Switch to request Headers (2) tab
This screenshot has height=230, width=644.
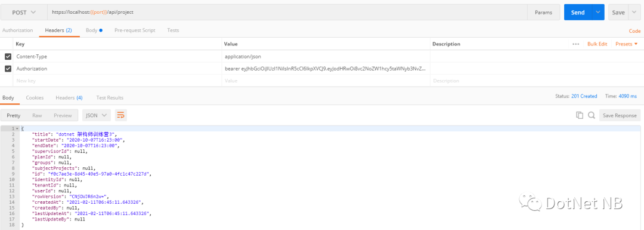(x=58, y=30)
